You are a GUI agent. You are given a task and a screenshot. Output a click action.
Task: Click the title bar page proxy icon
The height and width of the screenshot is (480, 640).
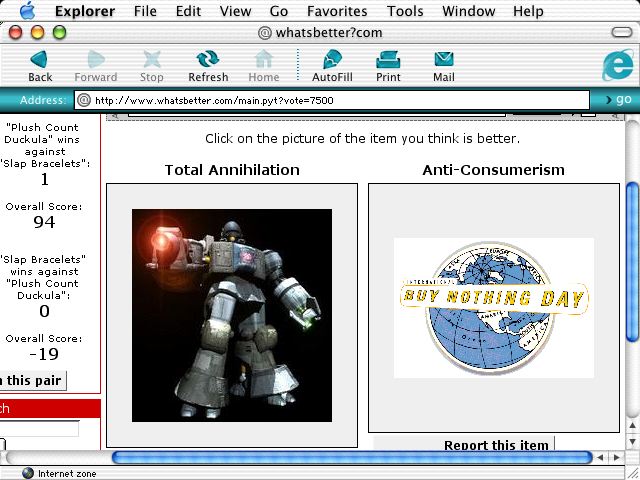(265, 33)
